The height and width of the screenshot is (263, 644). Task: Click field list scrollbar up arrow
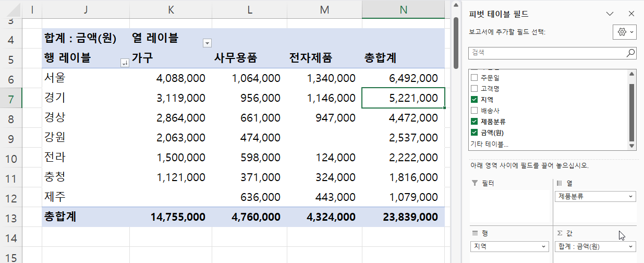(632, 74)
